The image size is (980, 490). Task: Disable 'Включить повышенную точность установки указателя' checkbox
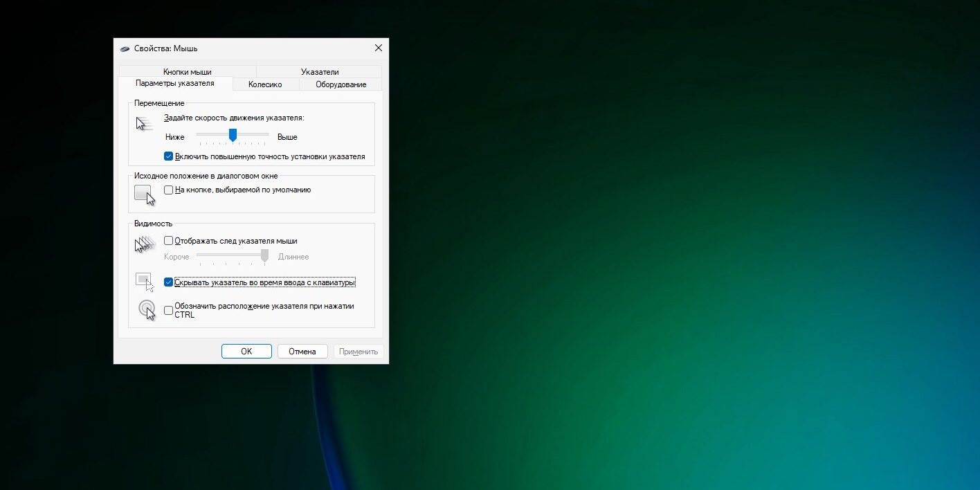[x=168, y=156]
